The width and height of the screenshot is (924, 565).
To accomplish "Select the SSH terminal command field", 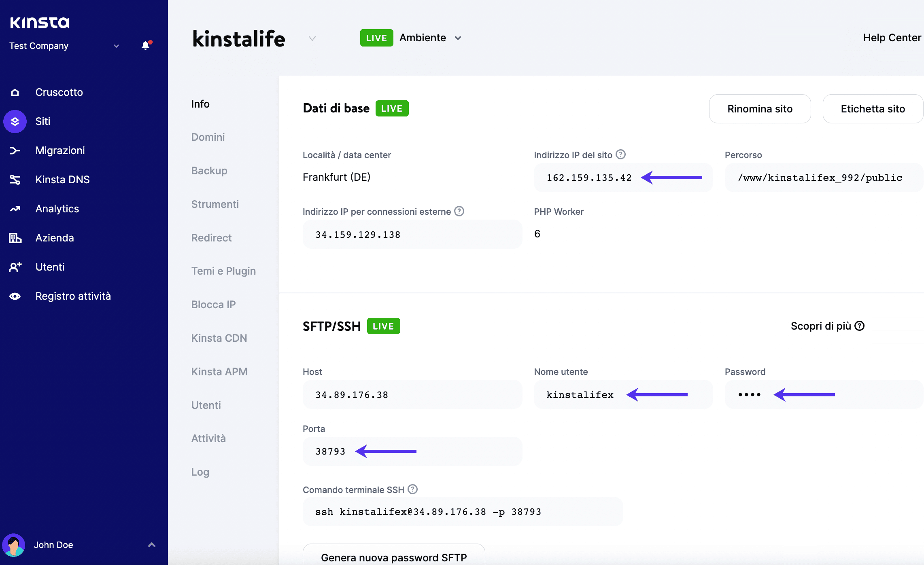I will (x=463, y=511).
